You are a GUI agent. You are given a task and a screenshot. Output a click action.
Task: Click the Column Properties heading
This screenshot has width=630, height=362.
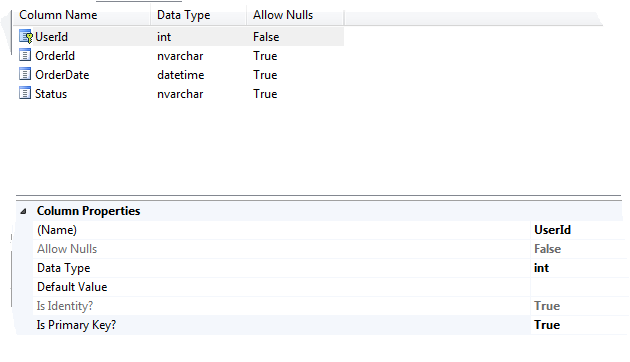coord(88,211)
